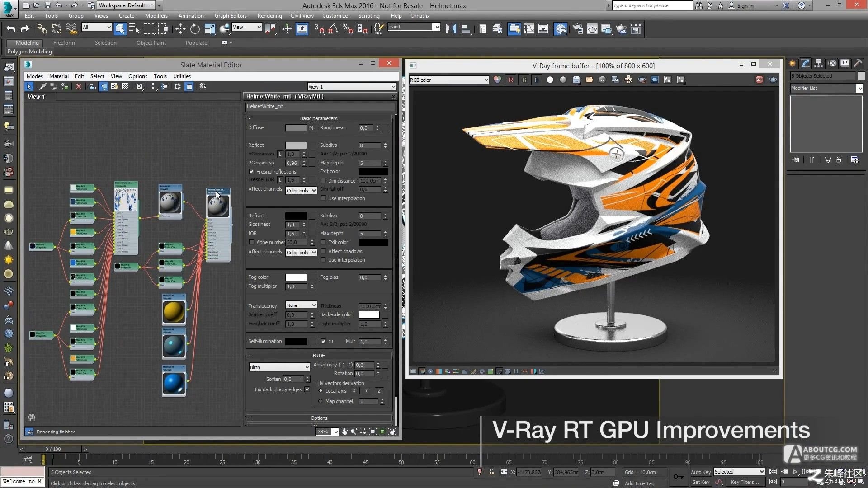This screenshot has height=488, width=868.
Task: Click the Undo arrow in main toolbar
Action: point(10,29)
